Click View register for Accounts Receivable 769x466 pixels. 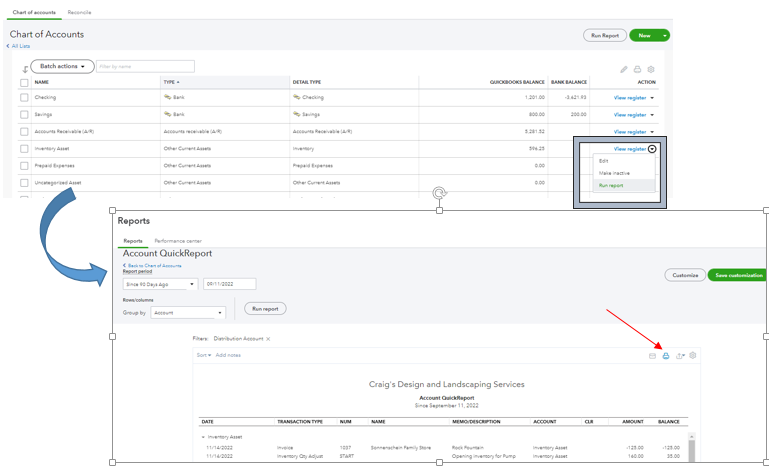tap(630, 132)
